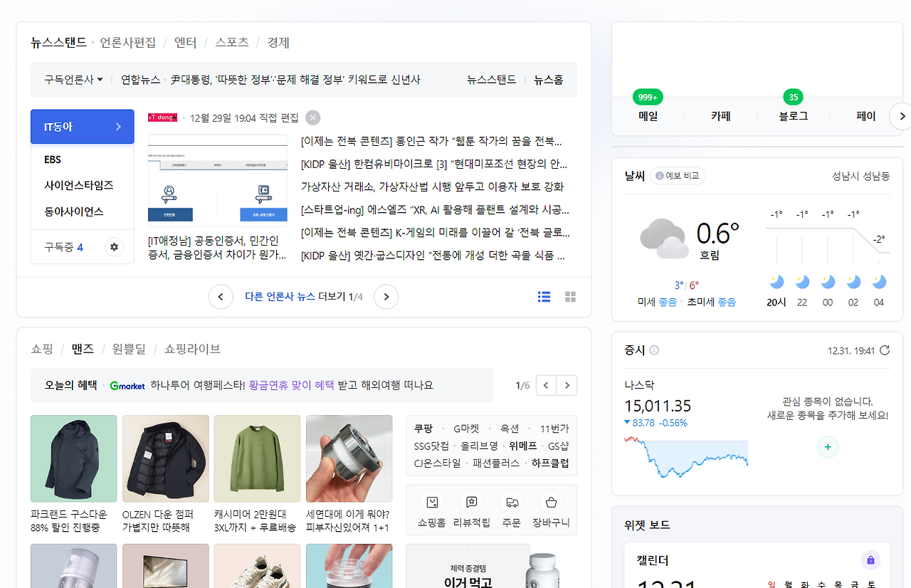Image resolution: width=911 pixels, height=588 pixels.
Task: Open the 뉴스홈 link
Action: pyautogui.click(x=549, y=80)
